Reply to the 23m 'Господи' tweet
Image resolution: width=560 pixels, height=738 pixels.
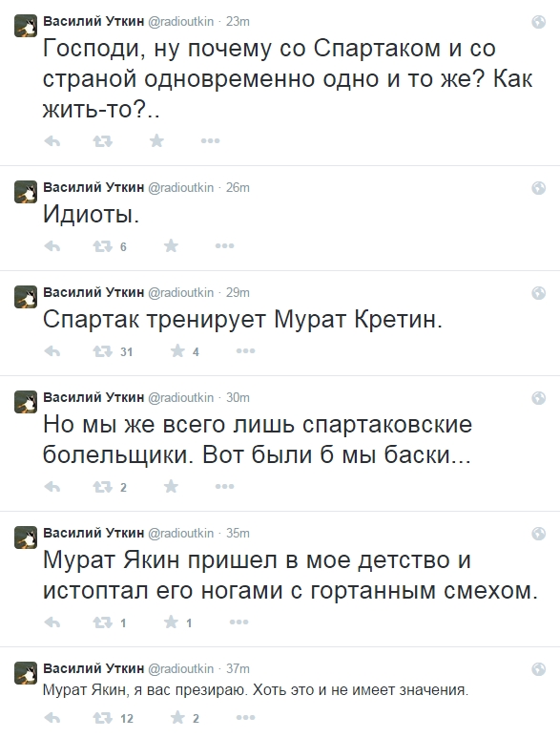pyautogui.click(x=52, y=140)
